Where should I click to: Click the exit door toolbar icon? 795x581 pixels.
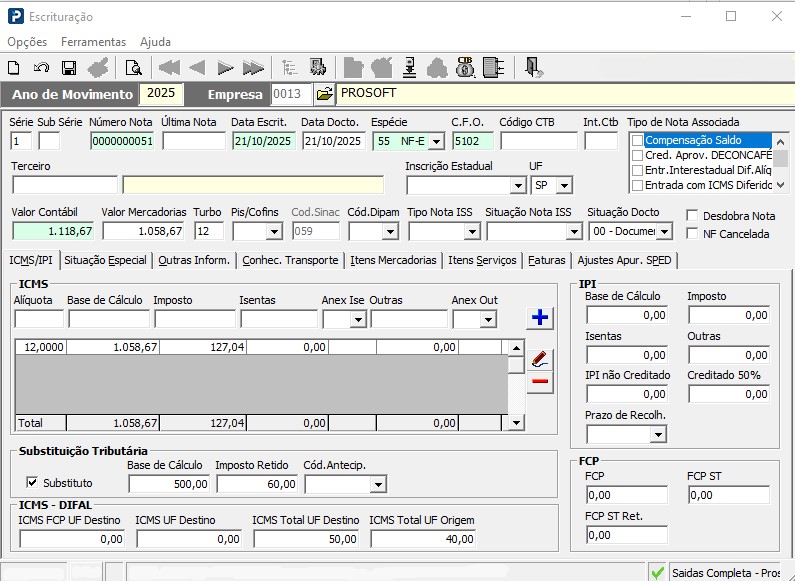coord(533,68)
